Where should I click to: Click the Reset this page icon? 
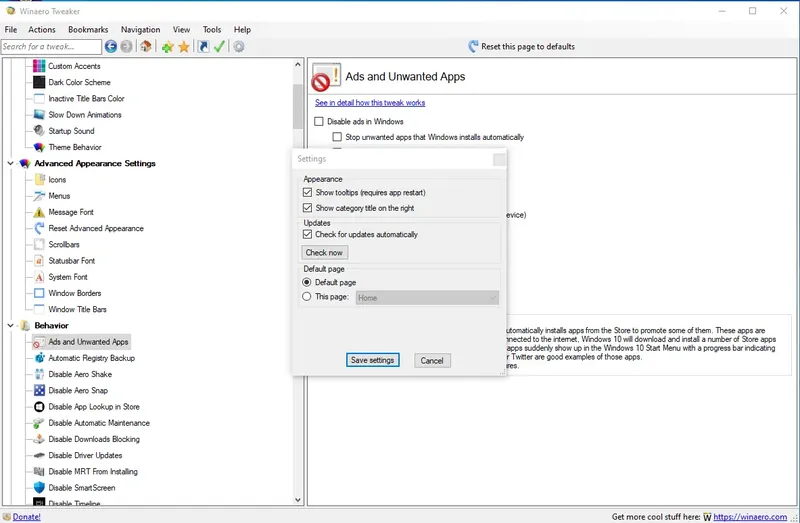[473, 46]
